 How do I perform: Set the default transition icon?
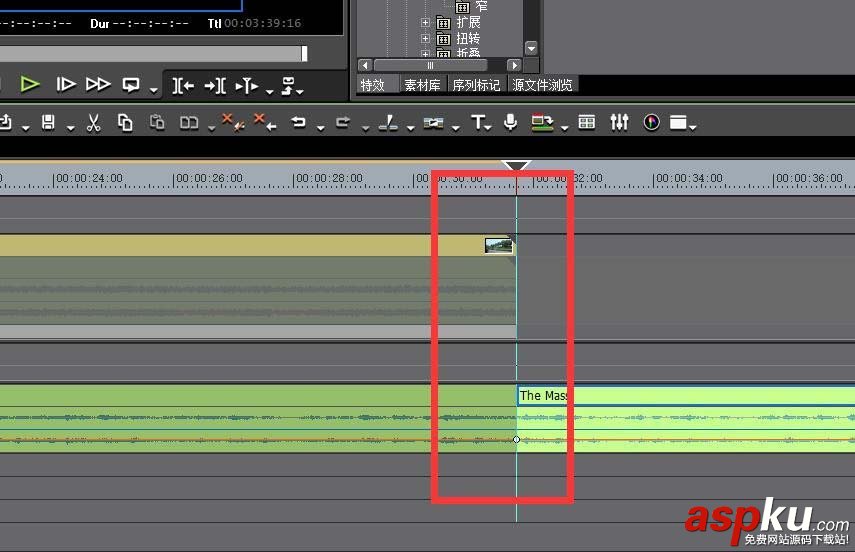[433, 123]
